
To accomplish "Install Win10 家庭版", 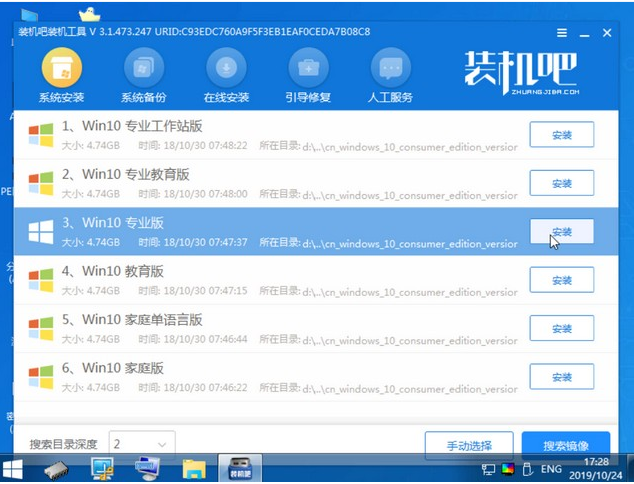I will 562,377.
